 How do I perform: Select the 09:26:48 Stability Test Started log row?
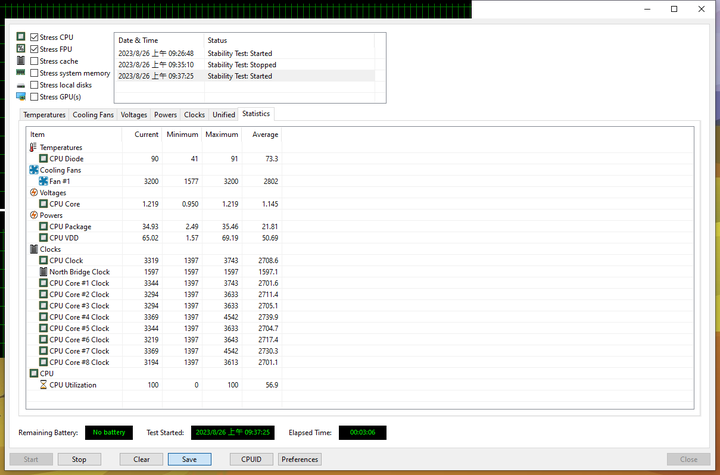[245, 53]
